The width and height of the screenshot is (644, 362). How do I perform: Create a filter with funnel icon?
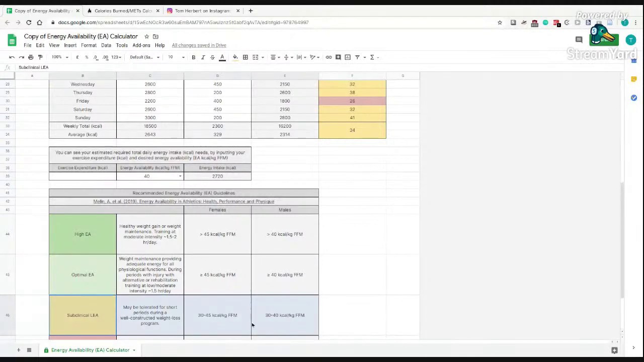point(357,57)
